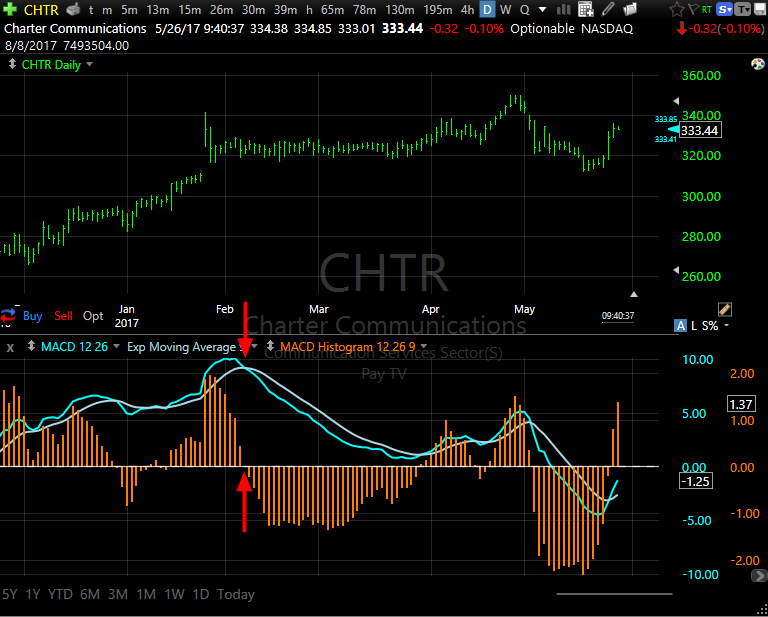Set chart range to 6M
This screenshot has height=617, width=768.
tap(90, 594)
